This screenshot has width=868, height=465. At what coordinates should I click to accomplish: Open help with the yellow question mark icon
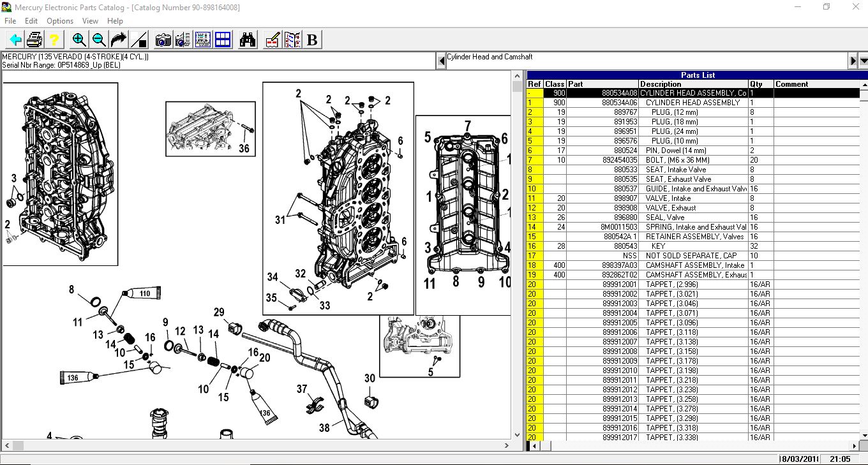point(54,40)
